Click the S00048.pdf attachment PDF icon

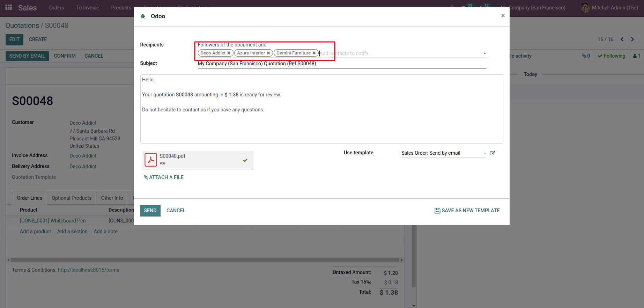coord(151,160)
